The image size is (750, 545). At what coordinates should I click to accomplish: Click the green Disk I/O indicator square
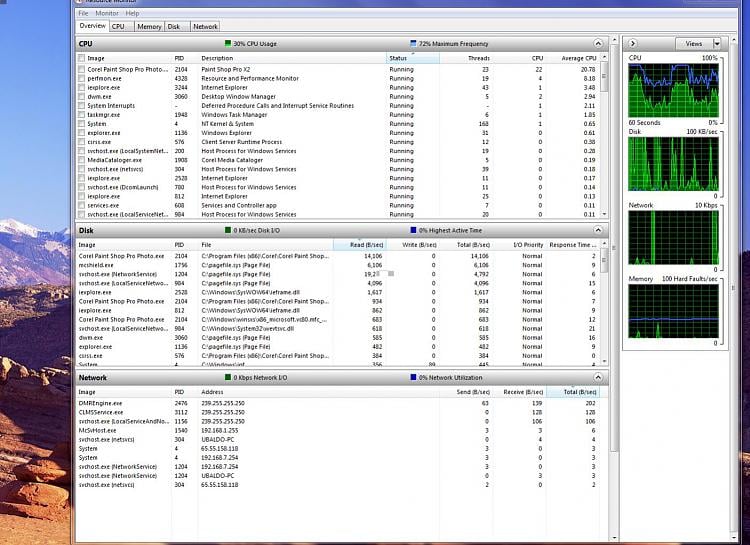pyautogui.click(x=228, y=230)
